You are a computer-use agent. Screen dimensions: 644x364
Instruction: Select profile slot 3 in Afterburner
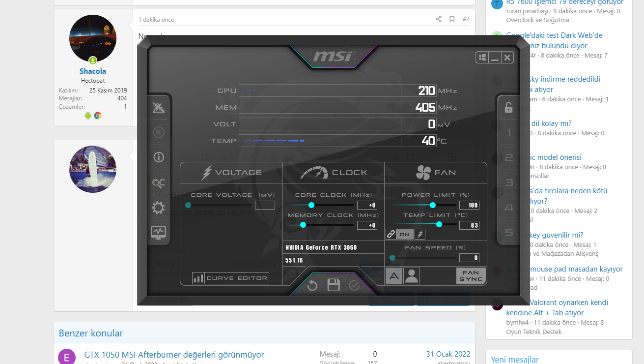click(508, 182)
